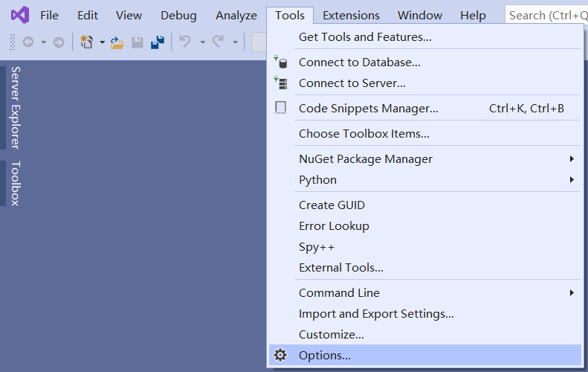588x372 pixels.
Task: Click the Connect to Server icon
Action: 280,83
